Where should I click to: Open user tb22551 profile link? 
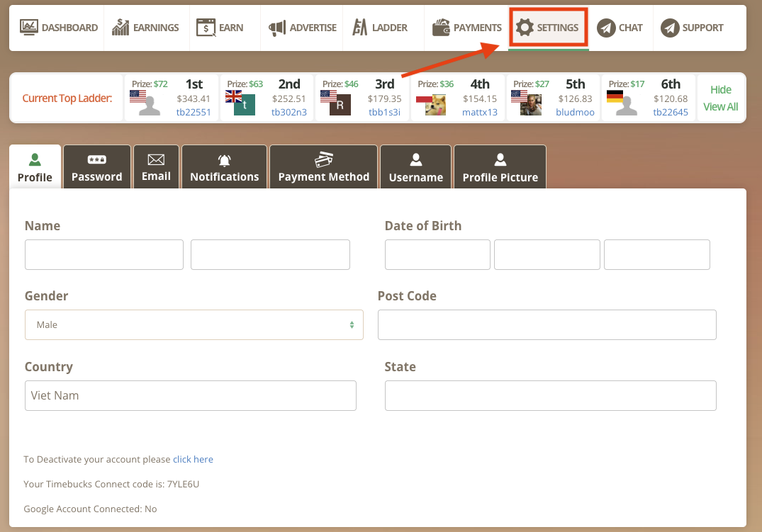click(x=194, y=112)
